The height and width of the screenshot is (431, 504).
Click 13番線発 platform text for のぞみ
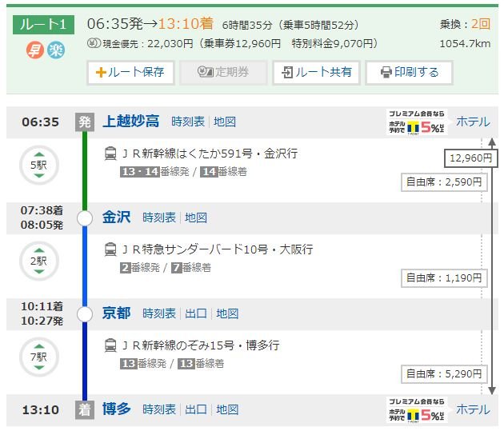[143, 364]
